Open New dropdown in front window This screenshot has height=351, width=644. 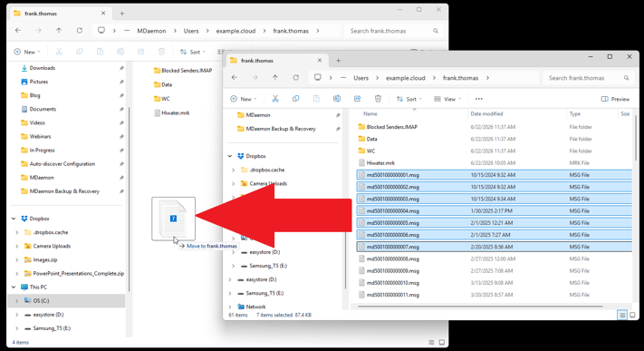click(x=244, y=99)
